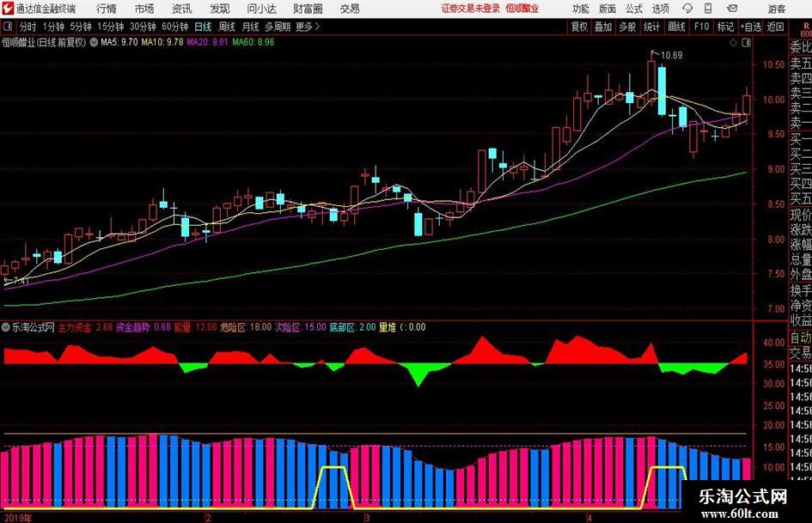Image resolution: width=812 pixels, height=523 pixels.
Task: Click the MA60: 8.96 indicator value
Action: click(x=253, y=42)
